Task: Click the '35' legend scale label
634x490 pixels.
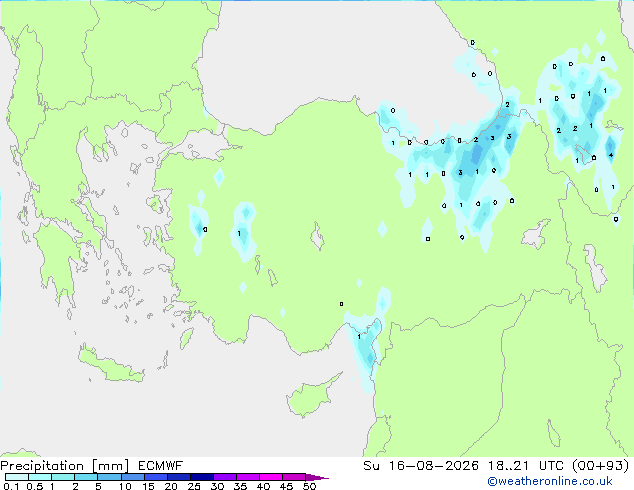Action: pyautogui.click(x=240, y=486)
